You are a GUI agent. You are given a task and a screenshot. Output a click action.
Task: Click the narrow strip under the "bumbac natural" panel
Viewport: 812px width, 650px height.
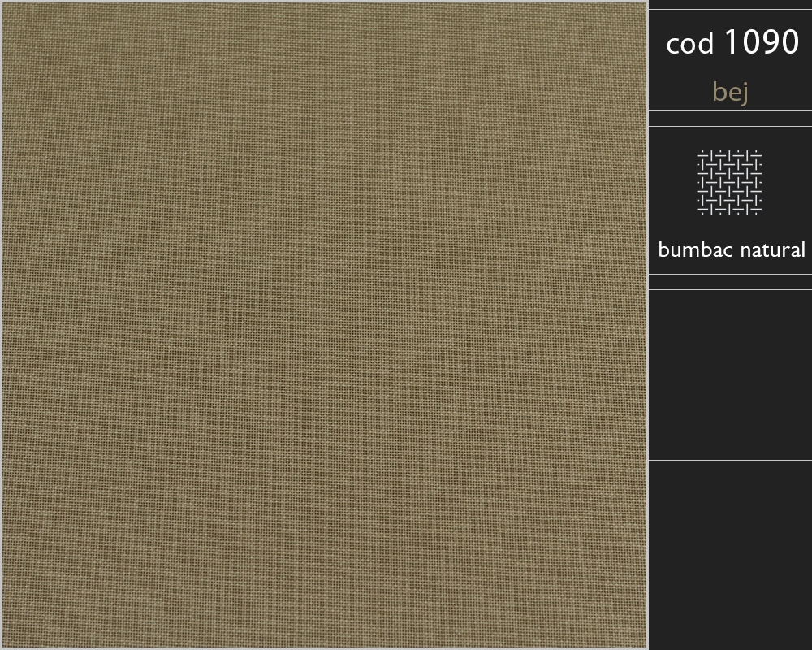click(730, 282)
